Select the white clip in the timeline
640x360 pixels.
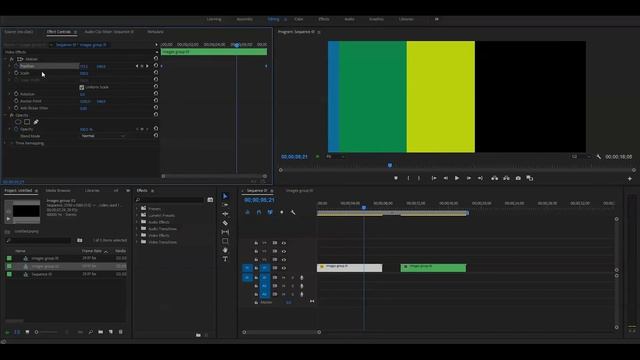349,268
